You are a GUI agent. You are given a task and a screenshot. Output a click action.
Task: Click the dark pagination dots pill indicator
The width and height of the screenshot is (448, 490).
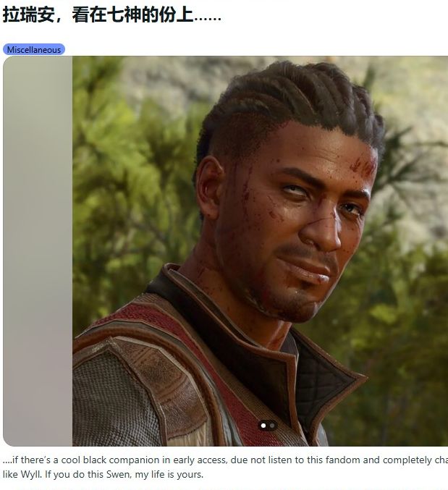click(268, 426)
